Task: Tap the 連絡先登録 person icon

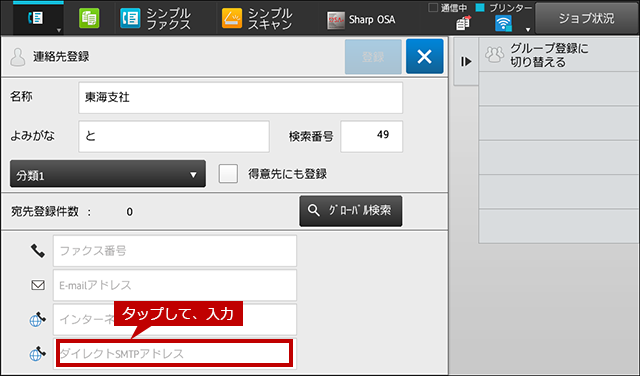Action: 18,57
